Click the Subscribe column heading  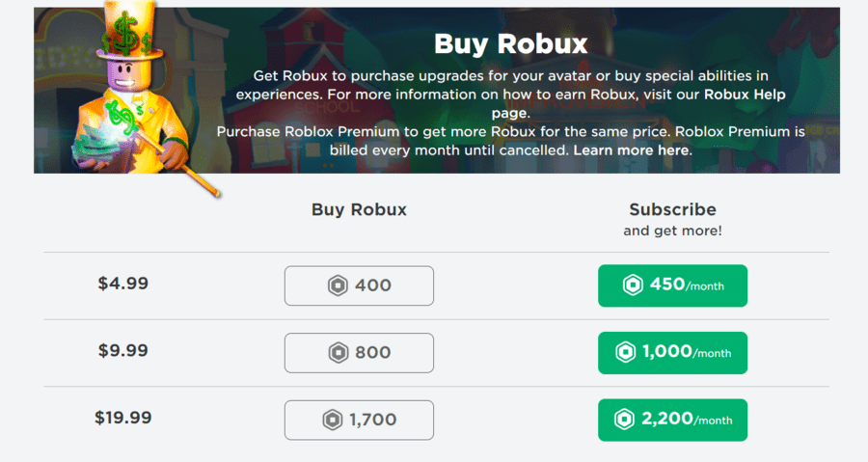click(x=672, y=209)
